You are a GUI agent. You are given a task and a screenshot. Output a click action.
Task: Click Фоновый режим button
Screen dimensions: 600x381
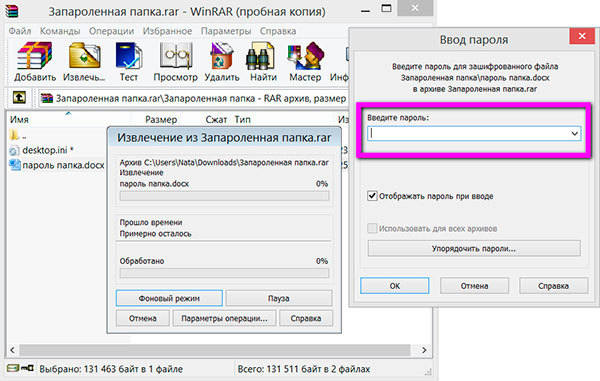(x=169, y=298)
